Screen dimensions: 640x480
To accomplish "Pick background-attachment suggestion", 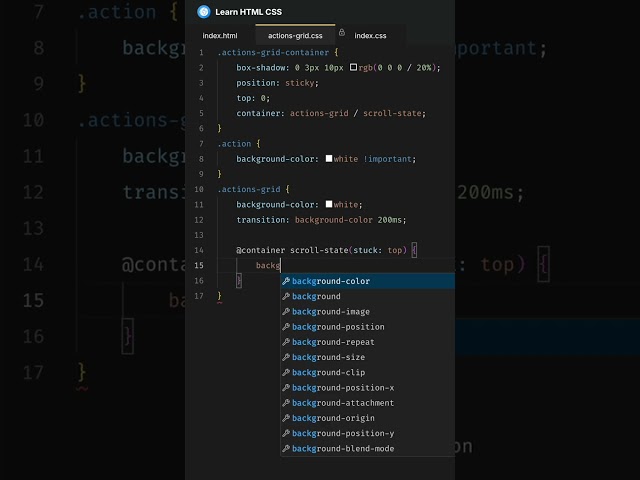I will coord(368,403).
